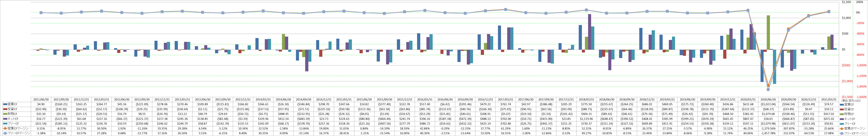
Task: Select the ($648.47) cell
Action: tap(607, 119)
